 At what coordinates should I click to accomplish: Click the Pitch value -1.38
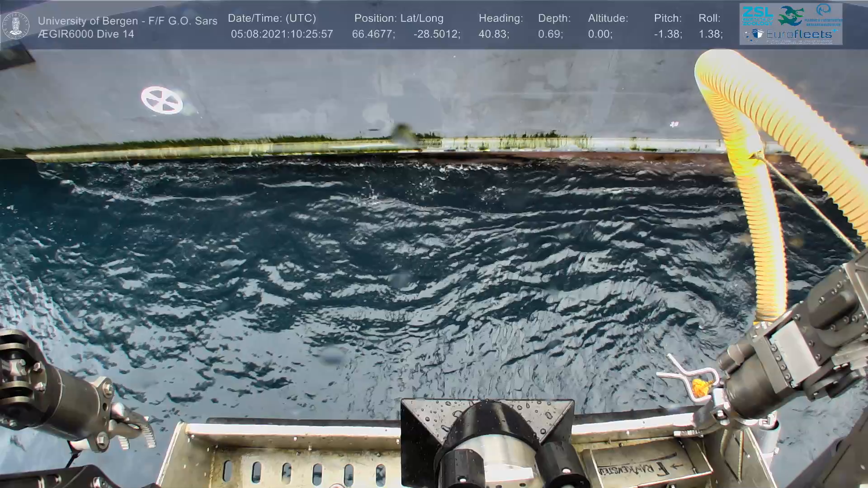tap(668, 34)
